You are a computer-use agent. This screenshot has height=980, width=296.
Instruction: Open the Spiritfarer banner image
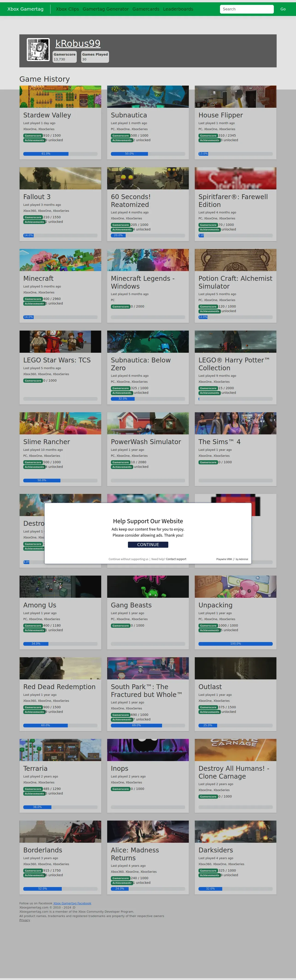(236, 178)
